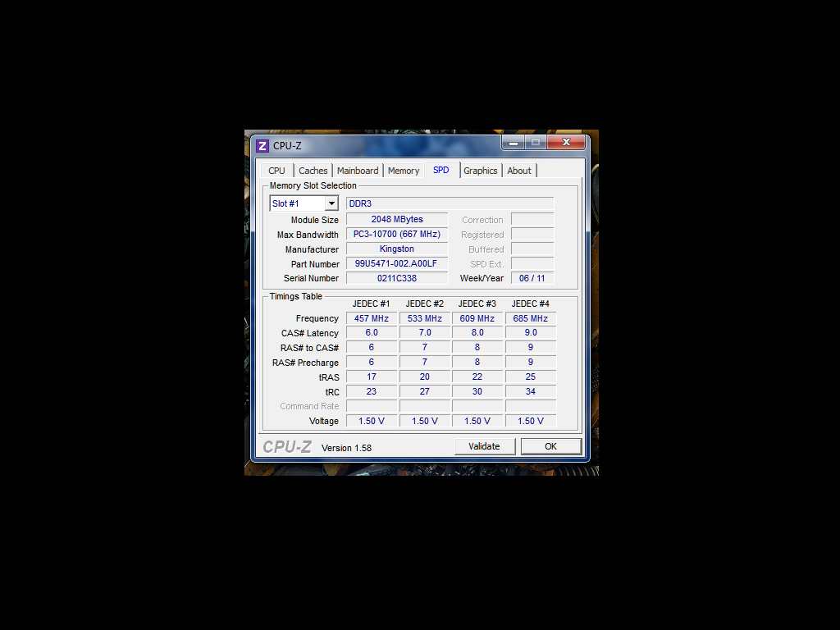
Task: Switch to the CPU tab
Action: [276, 171]
